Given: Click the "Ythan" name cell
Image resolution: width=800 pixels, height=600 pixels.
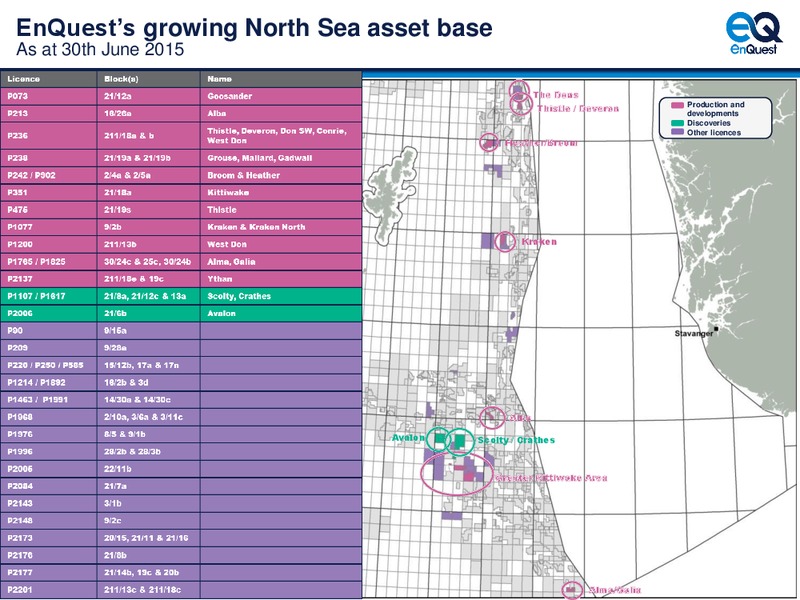Looking at the screenshot, I should coord(281,279).
